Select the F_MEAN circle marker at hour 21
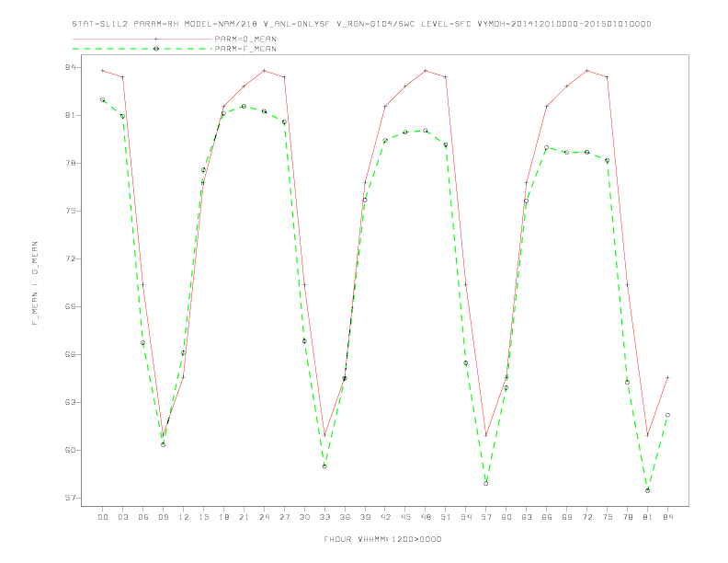The width and height of the screenshot is (728, 563). [x=244, y=107]
